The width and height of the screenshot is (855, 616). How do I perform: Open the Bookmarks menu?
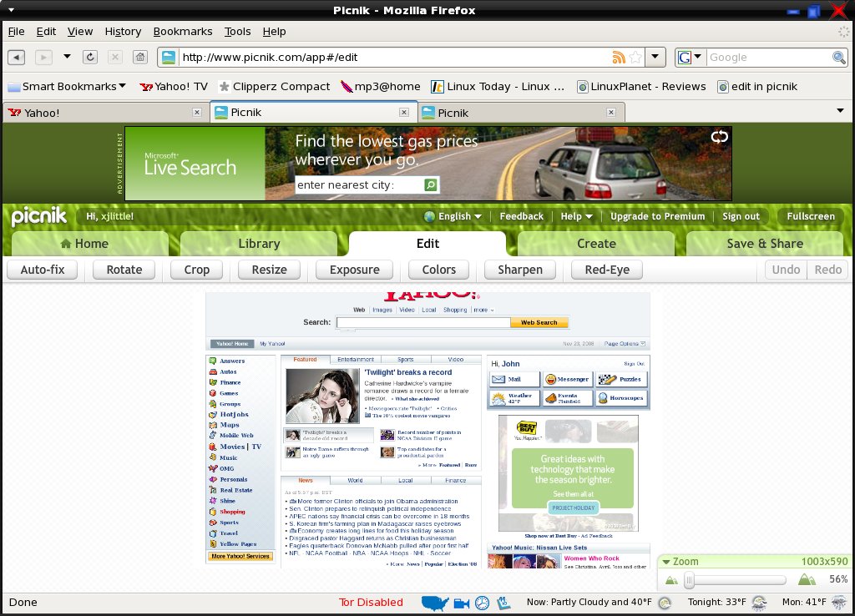pyautogui.click(x=183, y=32)
